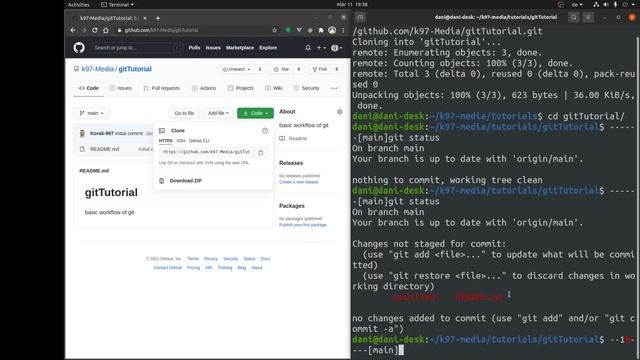Open the notifications bell on GitHub
The height and width of the screenshot is (360, 640).
point(308,48)
